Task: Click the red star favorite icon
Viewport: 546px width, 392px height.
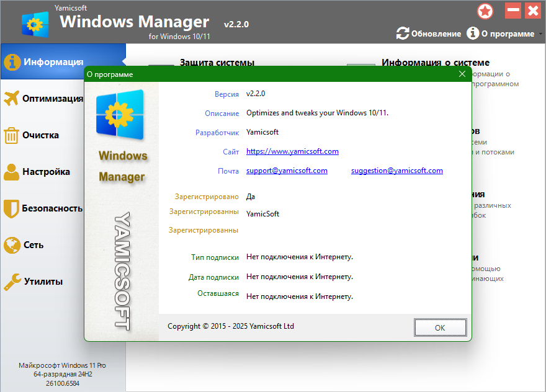Action: tap(485, 12)
